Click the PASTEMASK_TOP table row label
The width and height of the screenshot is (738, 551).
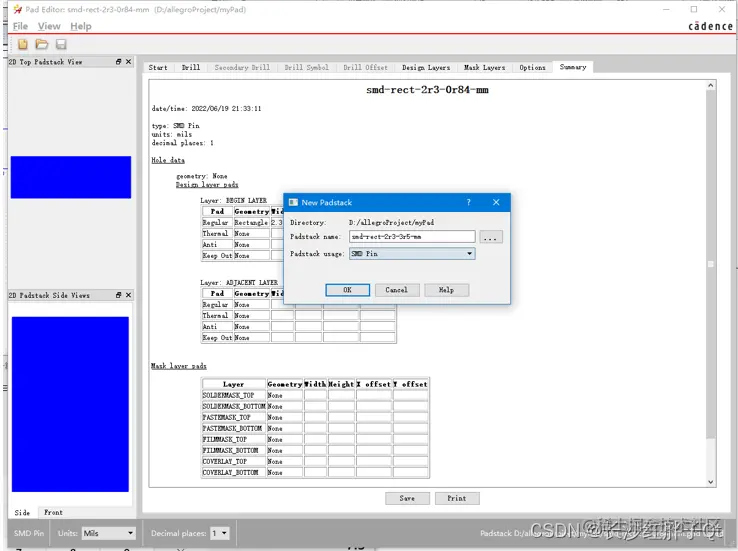(x=226, y=417)
